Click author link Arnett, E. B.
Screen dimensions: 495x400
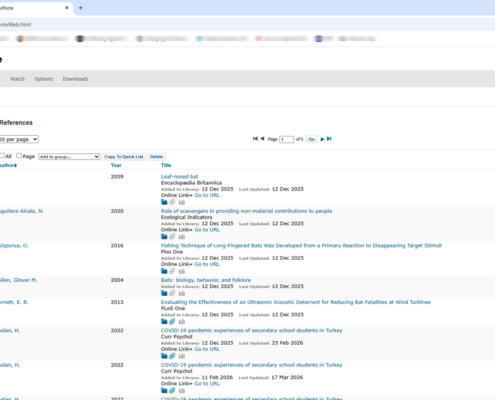[x=14, y=302]
